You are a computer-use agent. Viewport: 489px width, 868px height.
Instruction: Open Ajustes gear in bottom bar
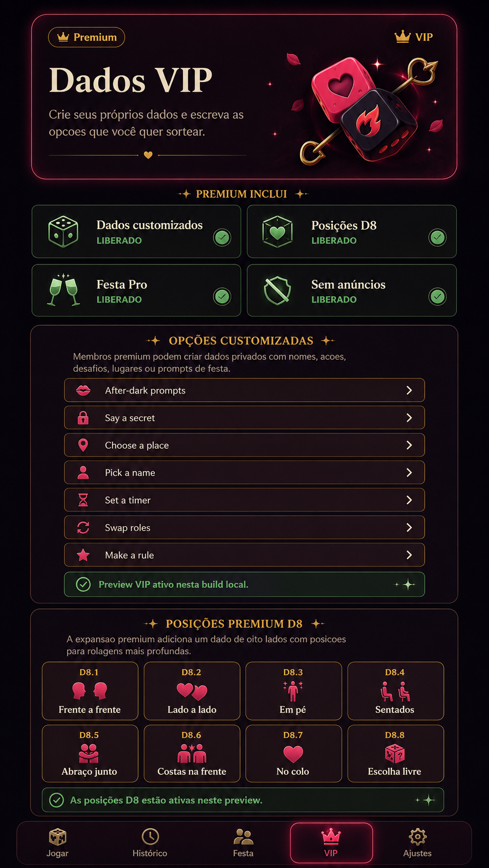[417, 843]
